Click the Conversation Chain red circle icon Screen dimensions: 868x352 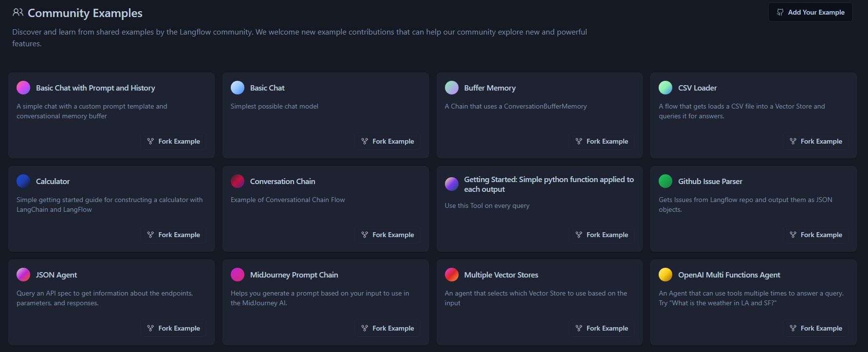click(x=238, y=181)
